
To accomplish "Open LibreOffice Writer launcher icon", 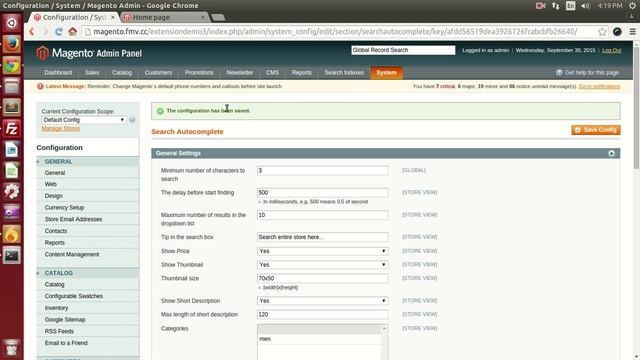I will pyautogui.click(x=11, y=150).
